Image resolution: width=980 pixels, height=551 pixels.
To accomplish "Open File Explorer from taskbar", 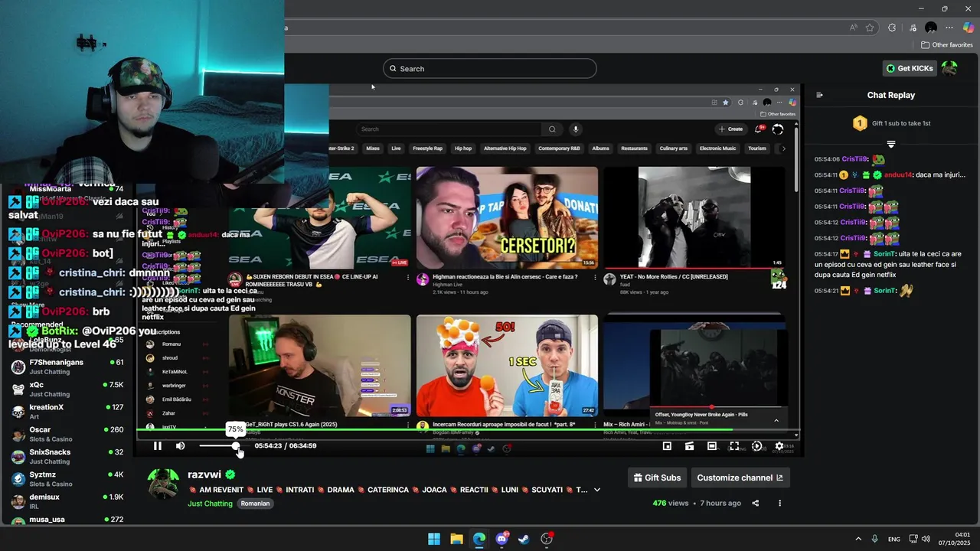I will pos(456,539).
